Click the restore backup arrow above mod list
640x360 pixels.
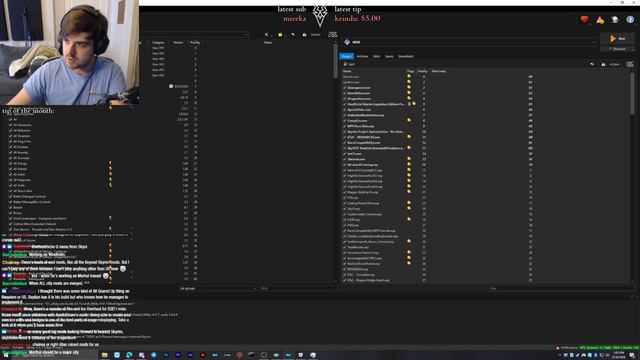293,35
